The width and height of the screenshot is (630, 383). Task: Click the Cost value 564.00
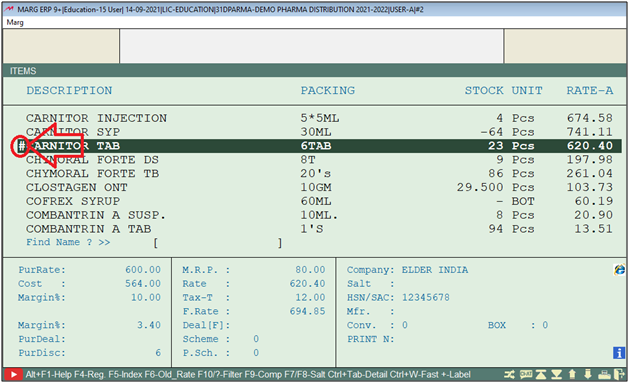143,284
